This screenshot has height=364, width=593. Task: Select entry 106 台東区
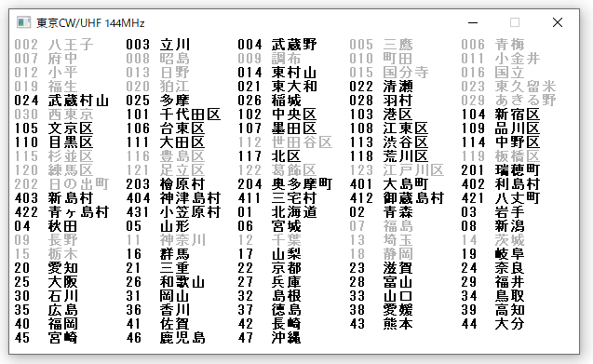(x=166, y=128)
